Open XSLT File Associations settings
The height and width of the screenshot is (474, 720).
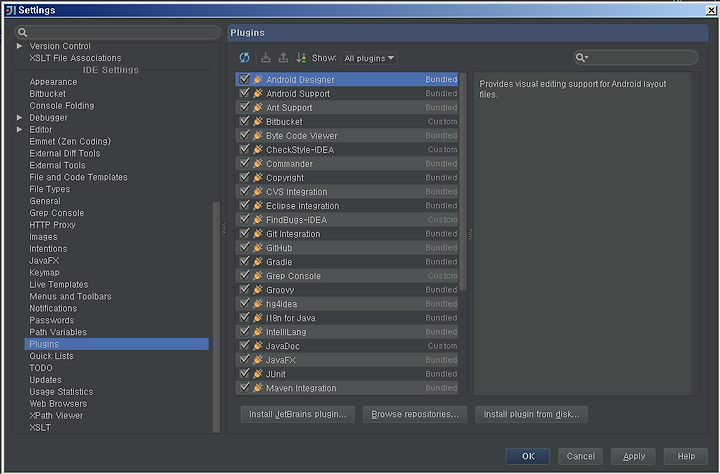tap(75, 58)
